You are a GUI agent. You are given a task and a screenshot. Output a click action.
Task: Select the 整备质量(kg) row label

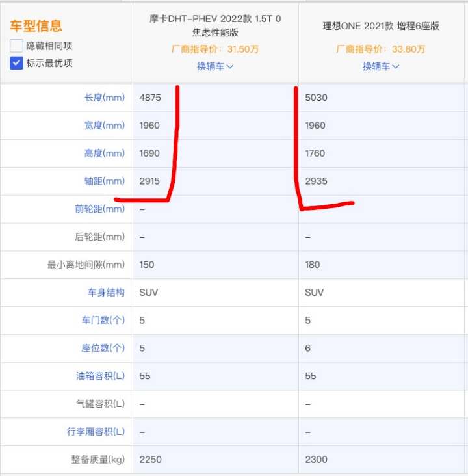[98, 460]
